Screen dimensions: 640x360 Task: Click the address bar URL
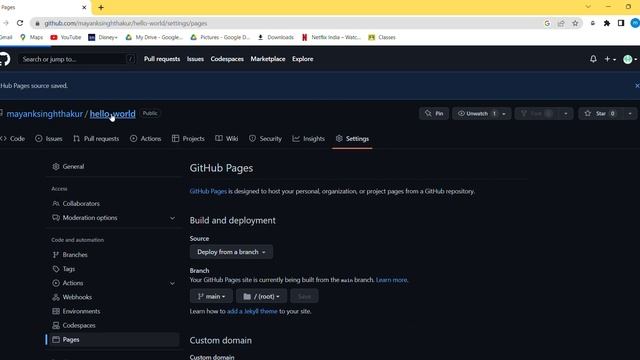(126, 23)
